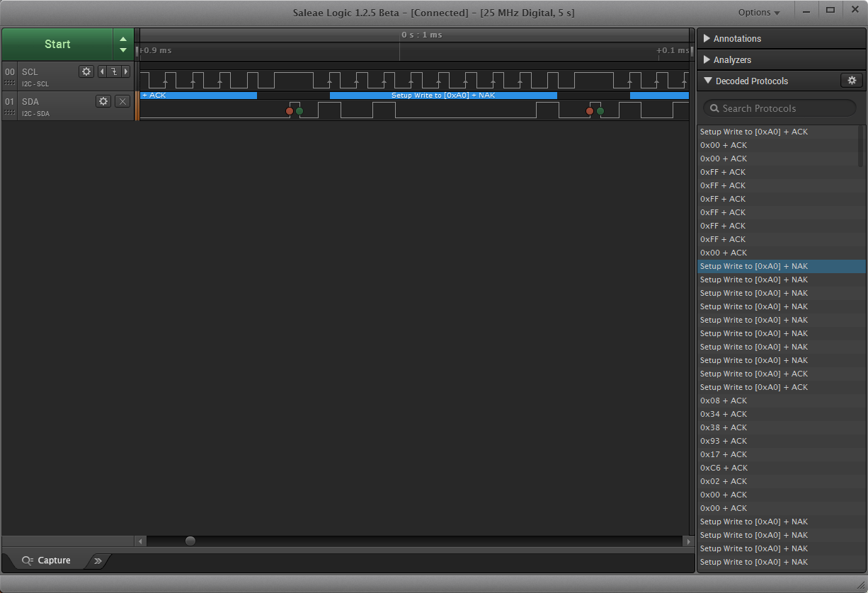Set SCL falling-edge trigger icon

(113, 71)
